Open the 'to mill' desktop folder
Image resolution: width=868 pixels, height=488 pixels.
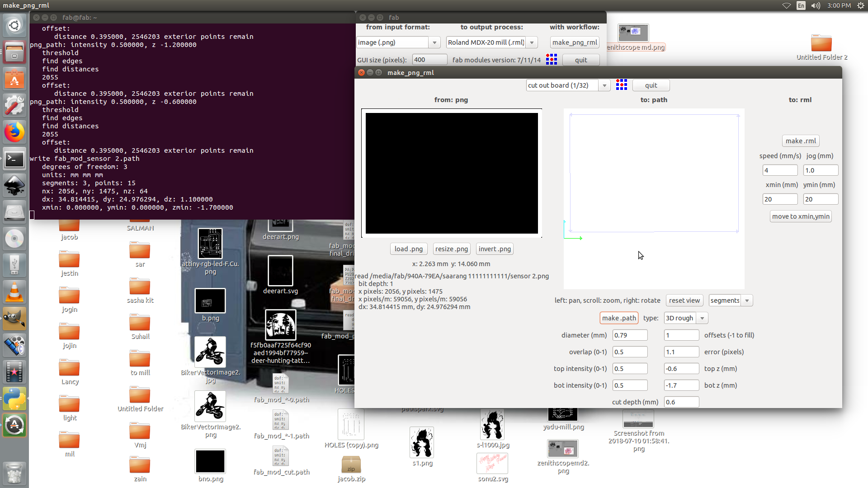(140, 363)
